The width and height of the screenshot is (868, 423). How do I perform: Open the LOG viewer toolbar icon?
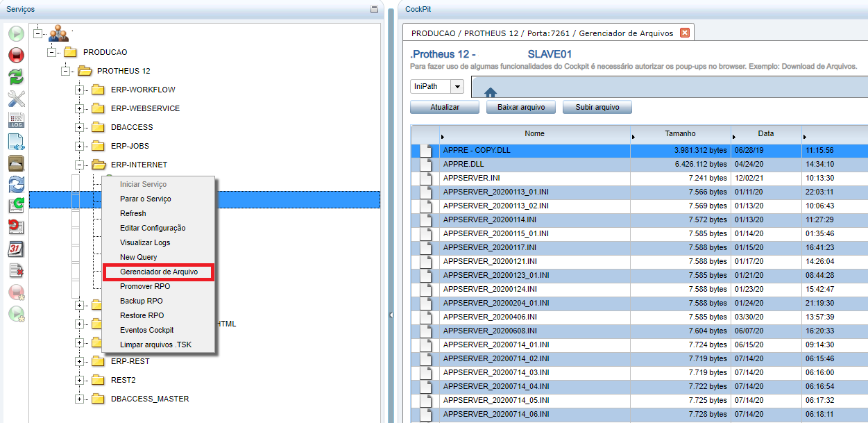[x=16, y=120]
